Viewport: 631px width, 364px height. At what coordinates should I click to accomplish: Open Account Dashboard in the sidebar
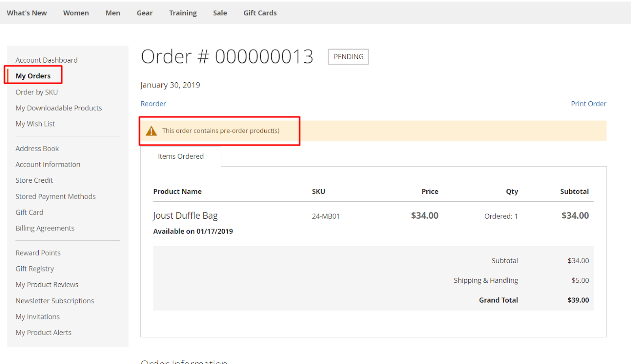click(x=47, y=60)
